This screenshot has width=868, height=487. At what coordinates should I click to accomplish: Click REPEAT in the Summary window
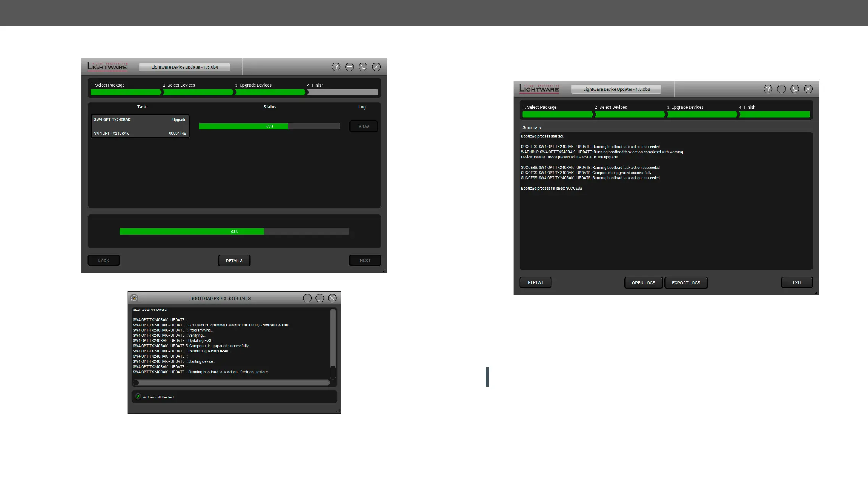click(535, 282)
